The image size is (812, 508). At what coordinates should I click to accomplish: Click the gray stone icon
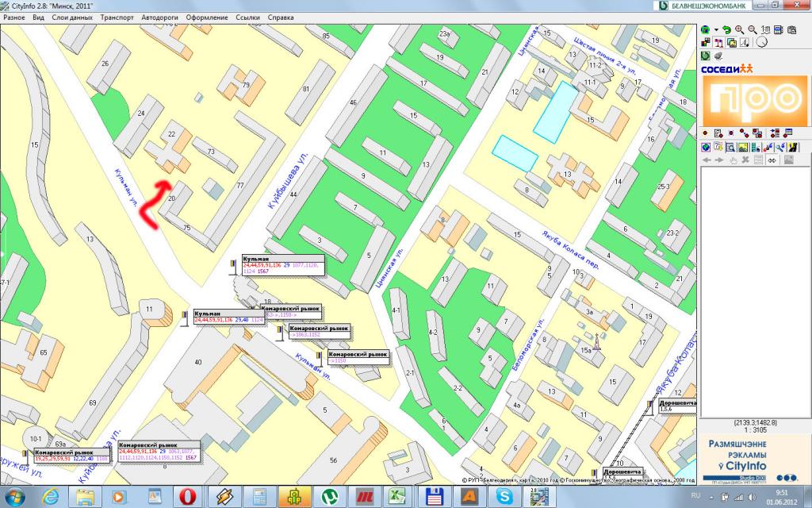pos(718,56)
